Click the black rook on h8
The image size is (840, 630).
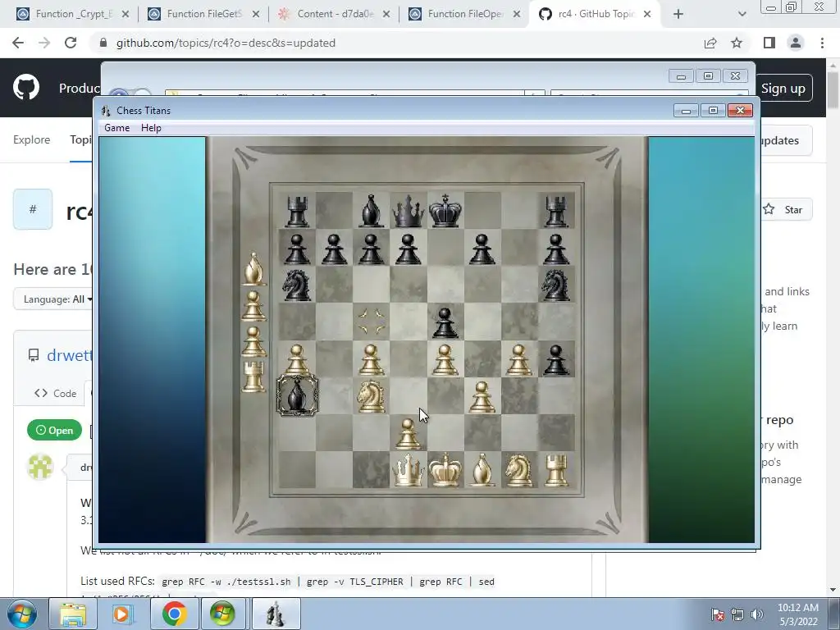(x=556, y=211)
